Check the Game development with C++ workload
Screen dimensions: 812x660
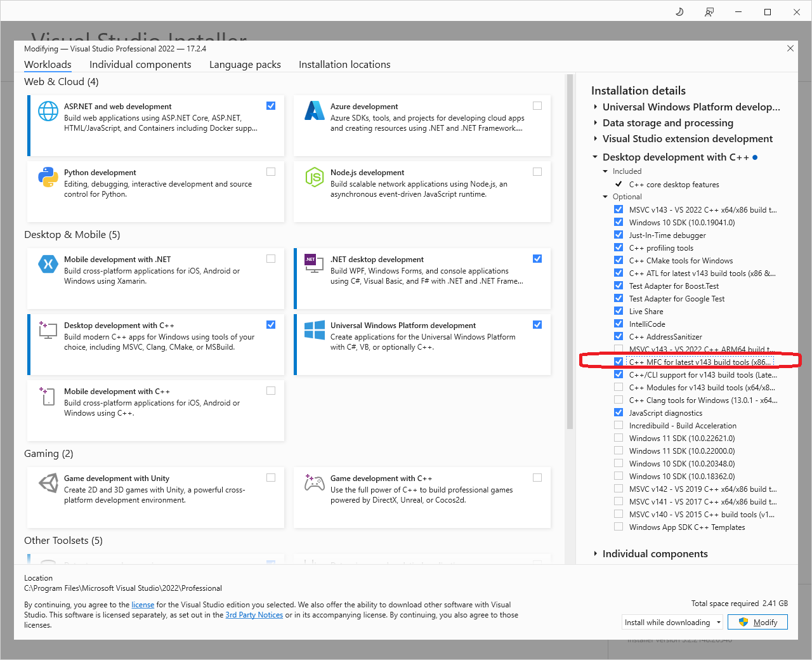coord(537,477)
